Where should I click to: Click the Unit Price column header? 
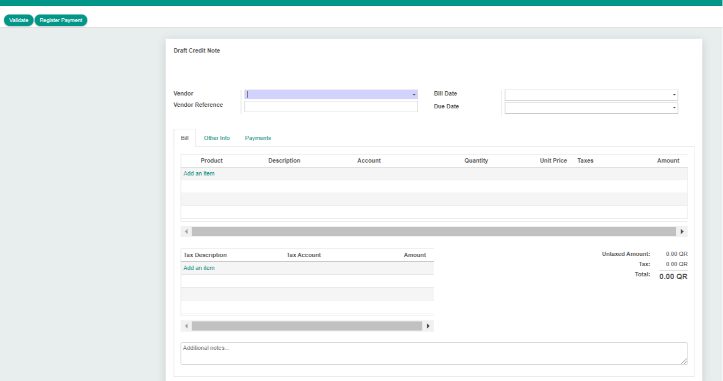coord(553,161)
